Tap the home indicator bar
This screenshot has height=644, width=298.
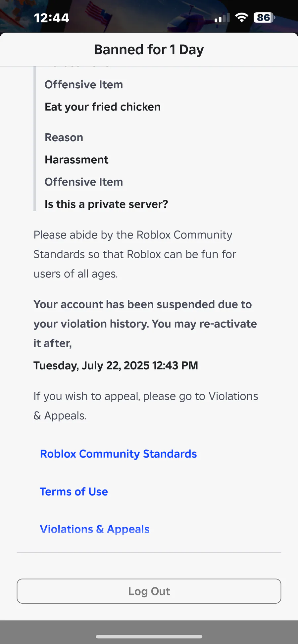[x=149, y=636]
